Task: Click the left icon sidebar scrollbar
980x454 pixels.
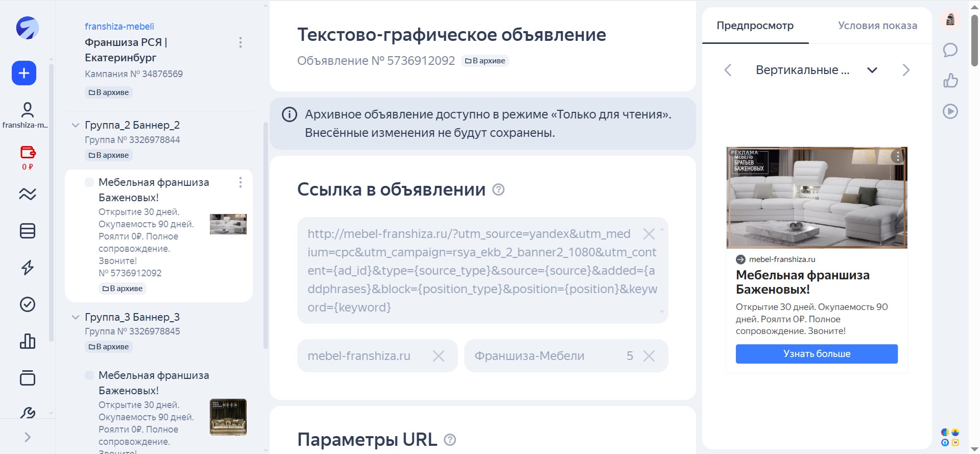Action: point(51,202)
